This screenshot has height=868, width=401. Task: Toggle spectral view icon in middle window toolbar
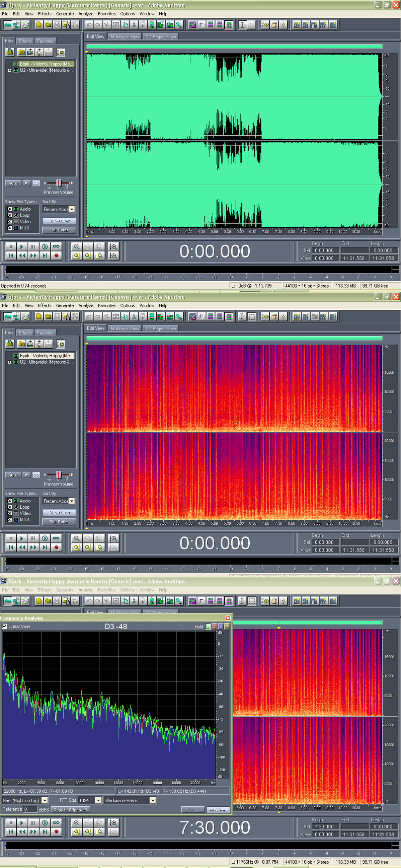click(193, 317)
